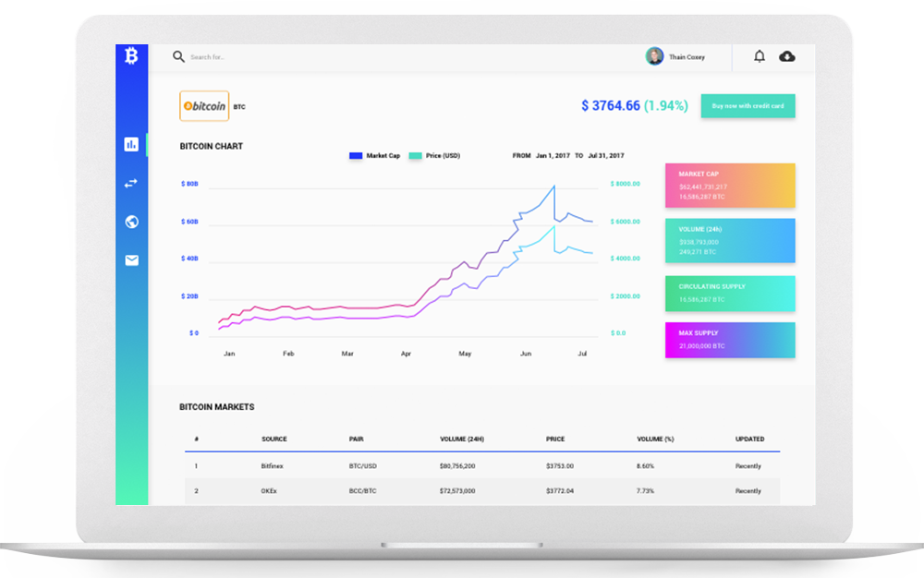Click the Market Cap gradient card
Screen dimensions: 924x578
[730, 186]
